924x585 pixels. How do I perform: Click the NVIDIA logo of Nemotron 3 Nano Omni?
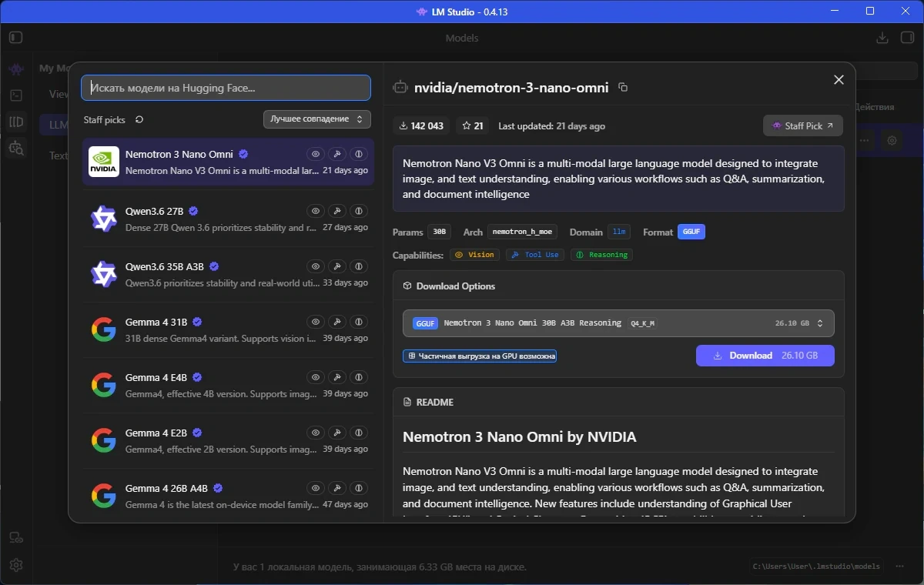point(104,162)
